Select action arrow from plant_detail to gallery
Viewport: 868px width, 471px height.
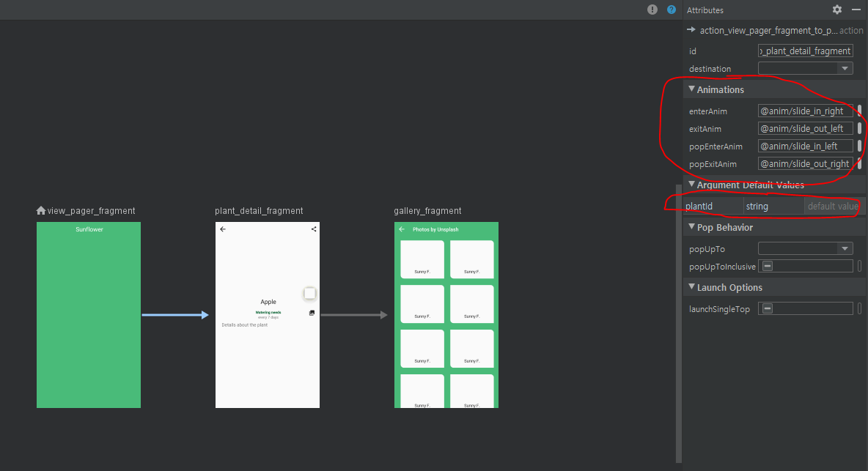click(354, 314)
